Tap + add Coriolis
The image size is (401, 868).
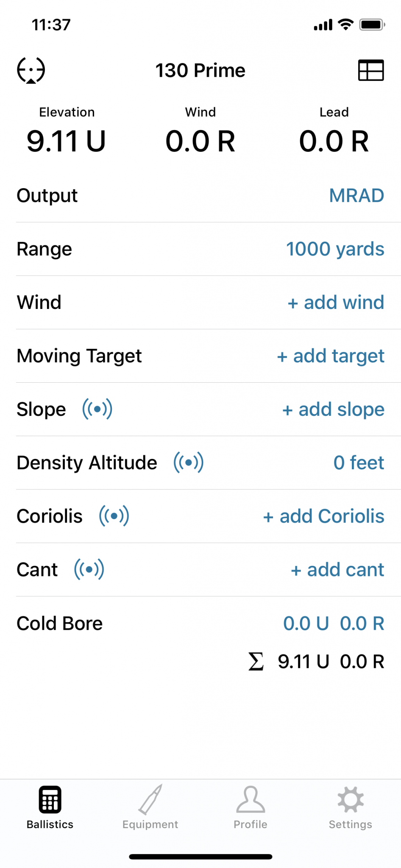pyautogui.click(x=323, y=516)
